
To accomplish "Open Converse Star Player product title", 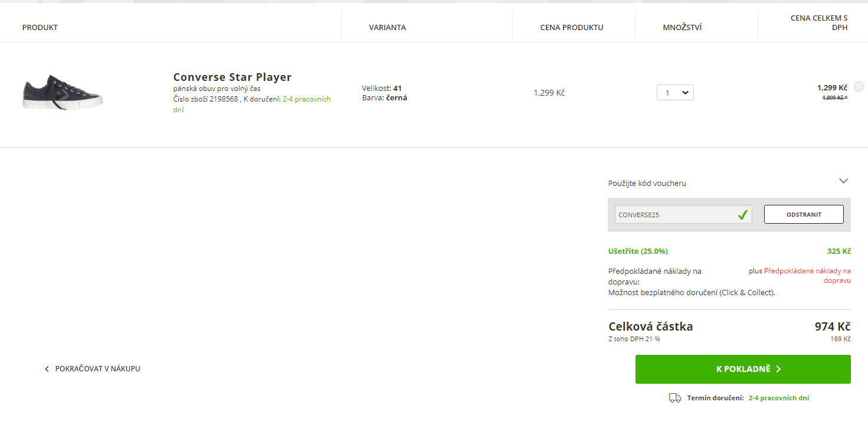I will tap(232, 77).
